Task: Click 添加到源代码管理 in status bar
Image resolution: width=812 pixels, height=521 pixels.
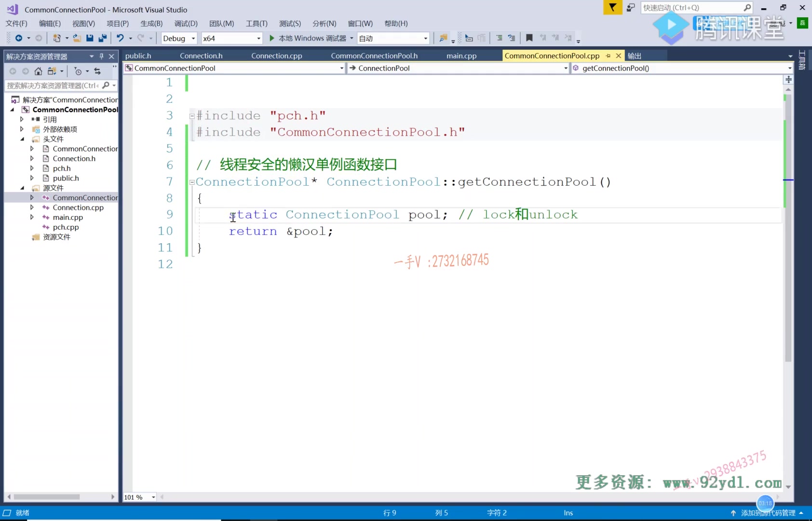Action: coord(768,513)
